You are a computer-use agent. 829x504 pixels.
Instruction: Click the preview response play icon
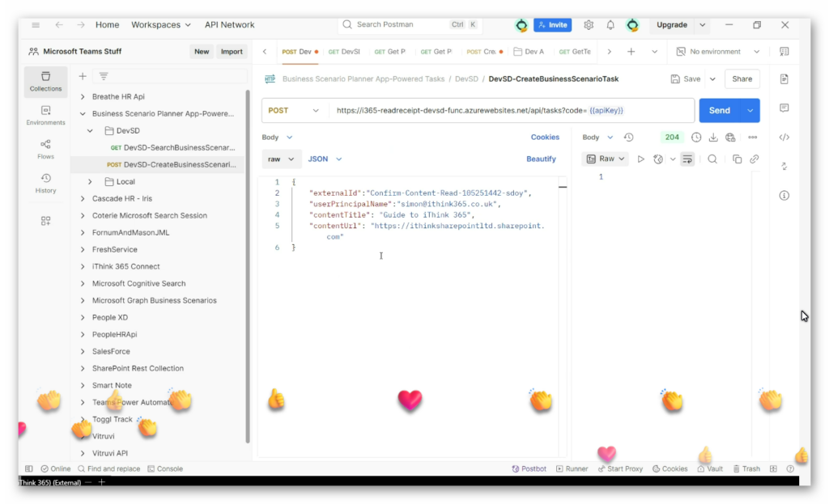point(641,159)
